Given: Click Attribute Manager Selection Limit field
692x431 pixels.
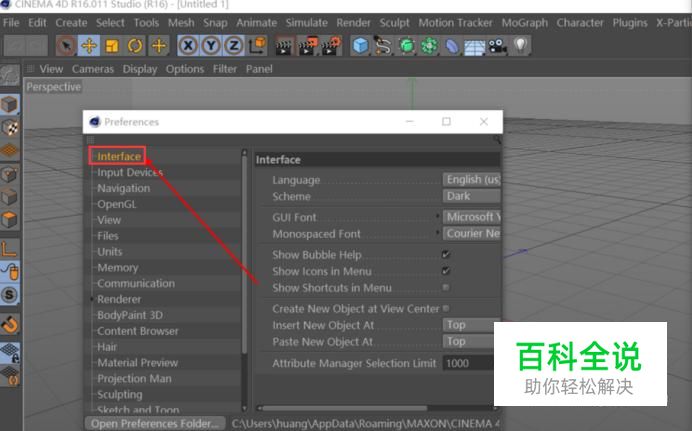Looking at the screenshot, I should click(x=468, y=363).
